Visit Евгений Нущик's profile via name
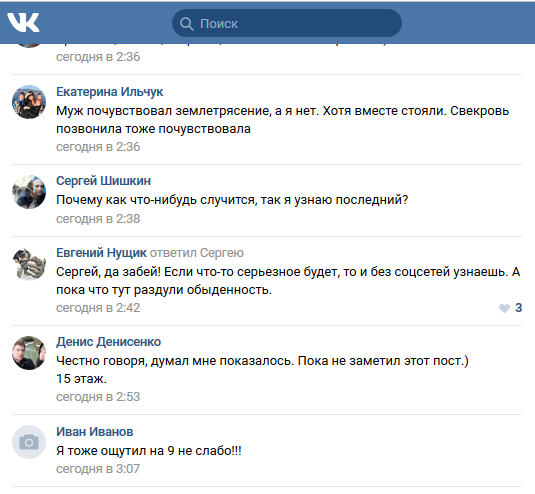The width and height of the screenshot is (535, 494). point(101,253)
